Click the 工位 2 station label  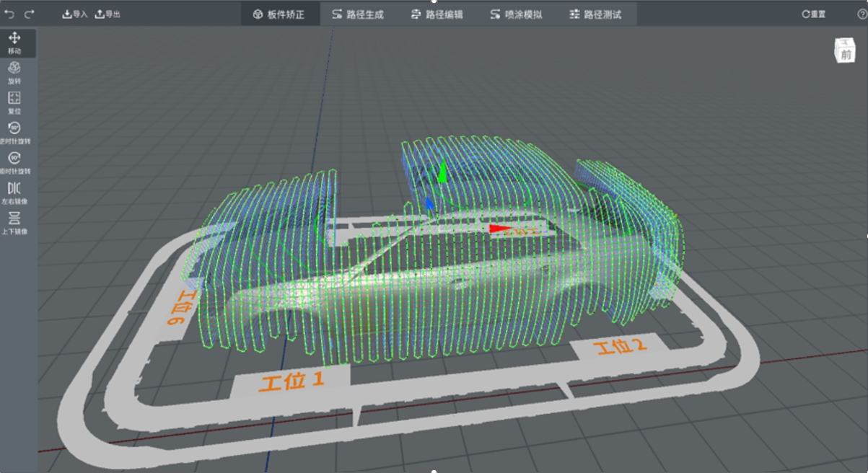[619, 346]
